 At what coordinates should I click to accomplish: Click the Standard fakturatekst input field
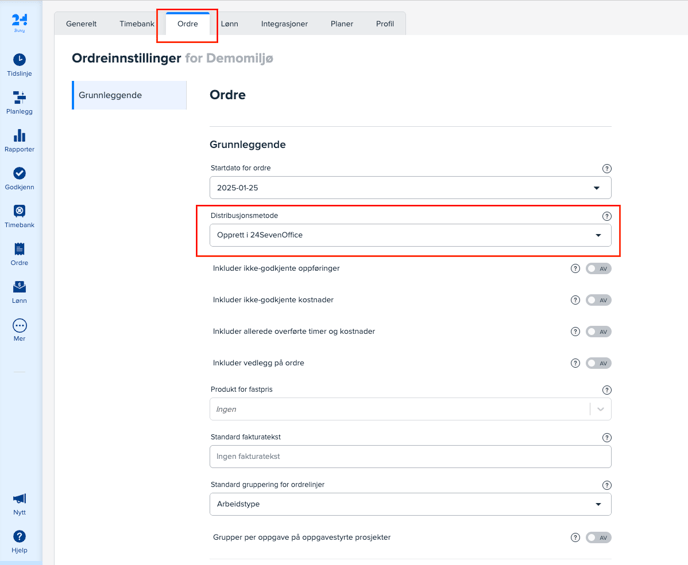410,456
